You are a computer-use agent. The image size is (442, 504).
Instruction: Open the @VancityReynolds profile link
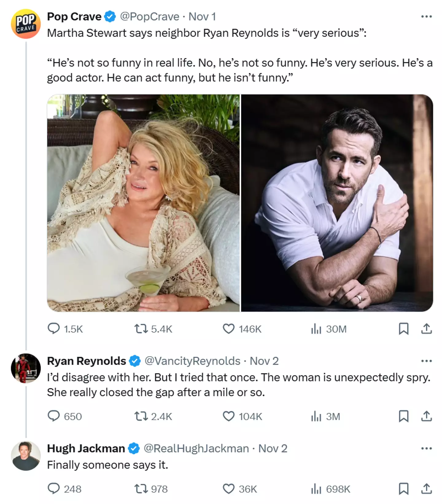[x=192, y=361]
